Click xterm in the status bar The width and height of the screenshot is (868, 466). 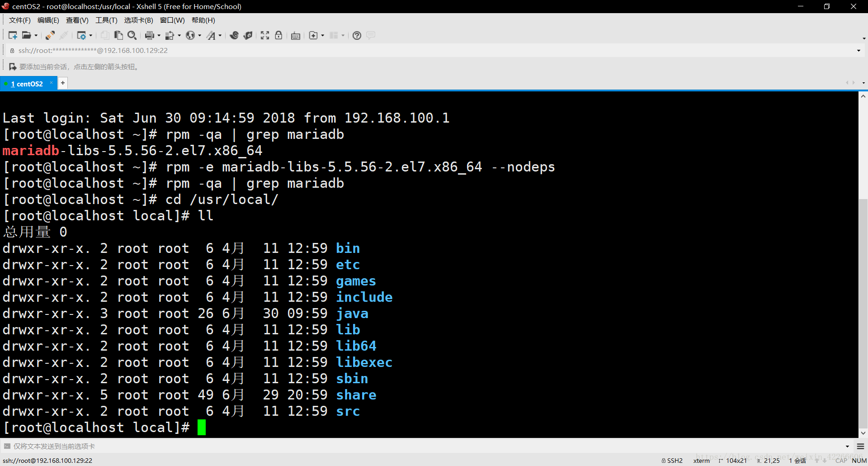coord(702,461)
